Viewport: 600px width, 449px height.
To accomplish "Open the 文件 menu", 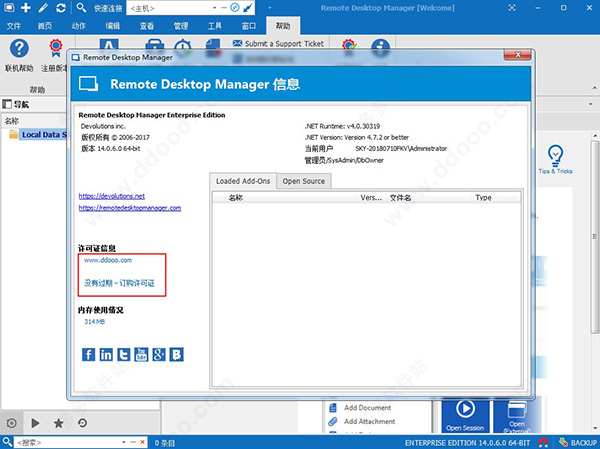I will [14, 26].
